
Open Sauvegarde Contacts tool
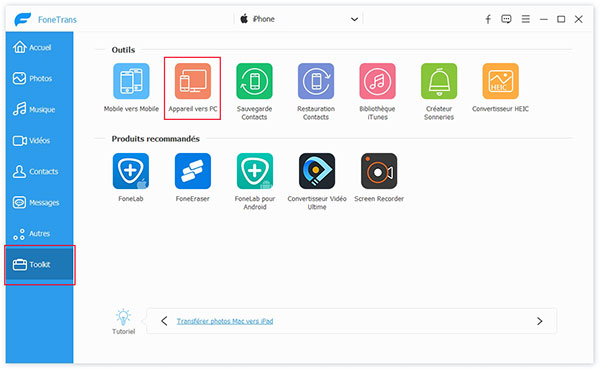[x=254, y=81]
